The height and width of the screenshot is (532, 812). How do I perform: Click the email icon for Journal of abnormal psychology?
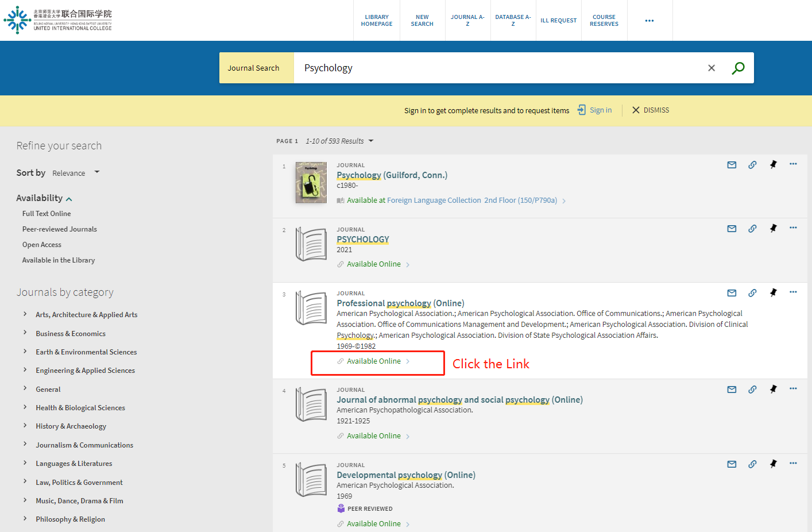[732, 389]
